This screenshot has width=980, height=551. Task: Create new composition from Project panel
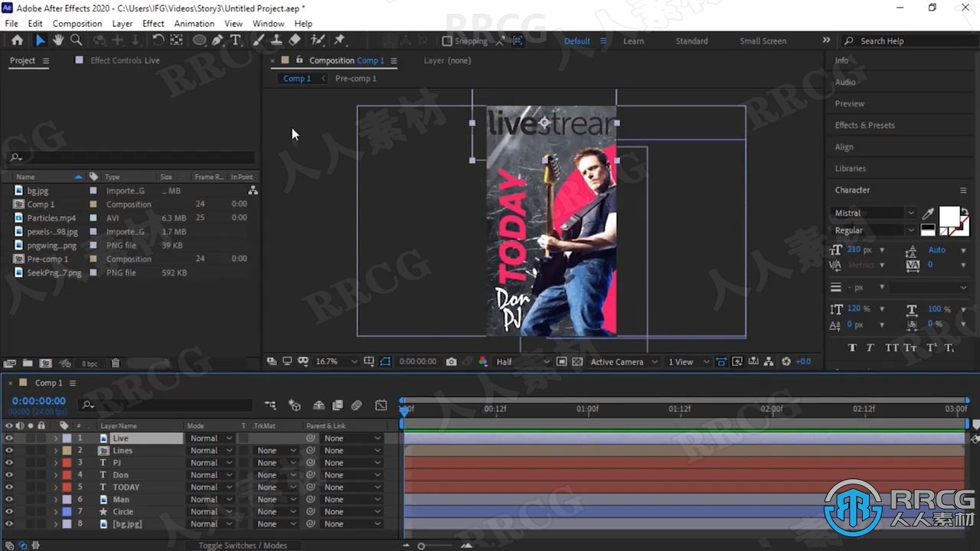pos(46,364)
